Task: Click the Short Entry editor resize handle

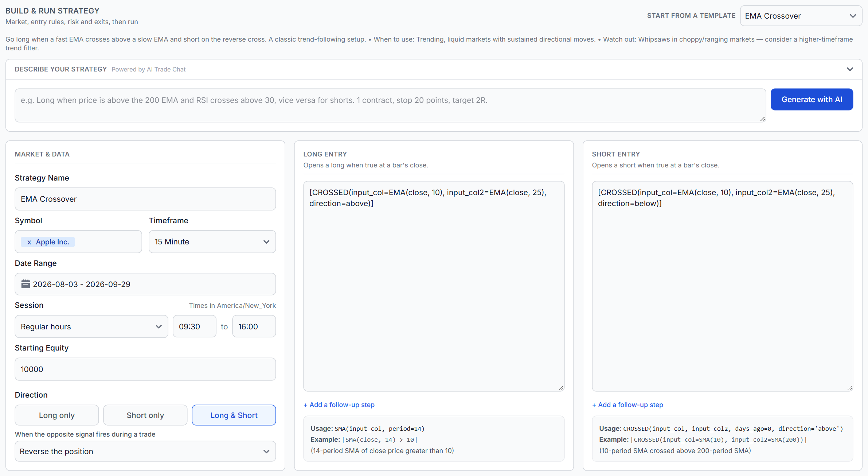Action: tap(850, 388)
